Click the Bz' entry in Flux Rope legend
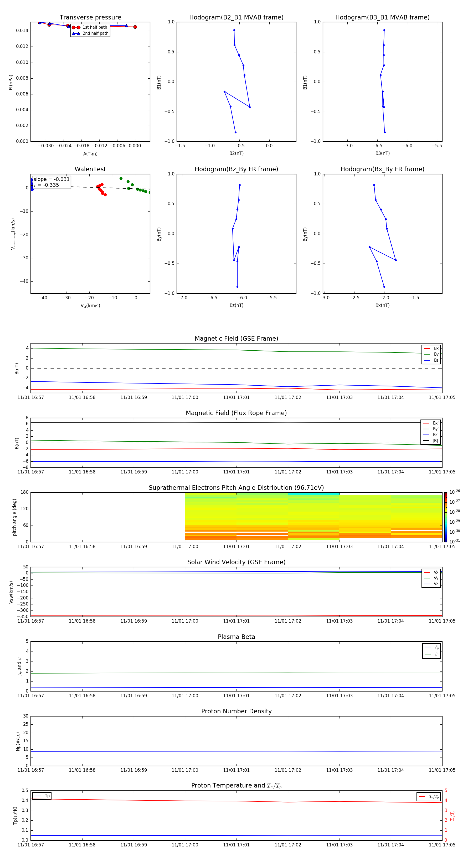 (431, 435)
